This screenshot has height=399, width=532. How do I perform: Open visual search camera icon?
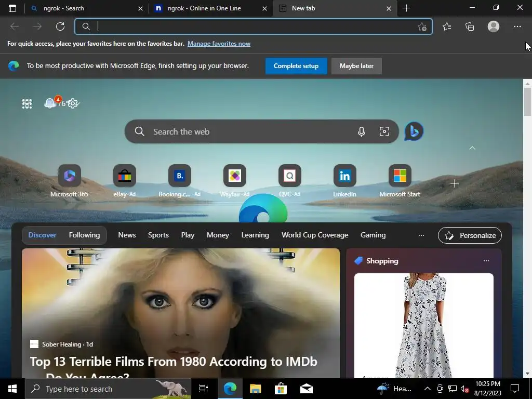(x=384, y=131)
